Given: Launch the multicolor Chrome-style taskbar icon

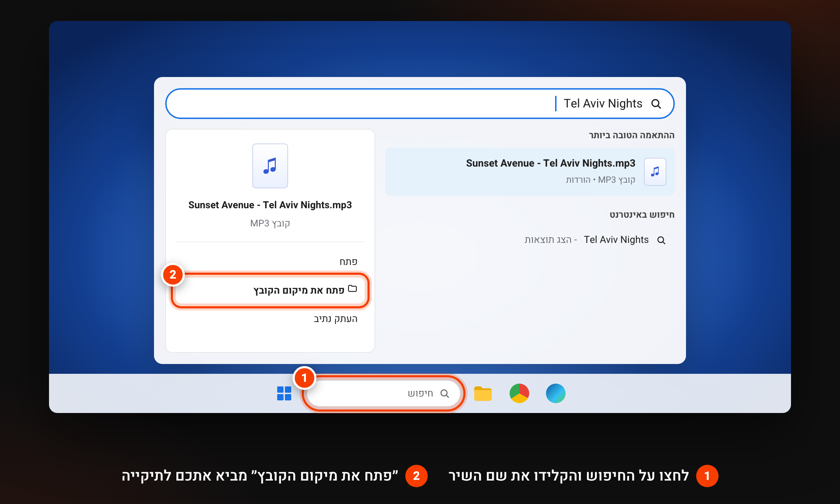Looking at the screenshot, I should click(519, 393).
